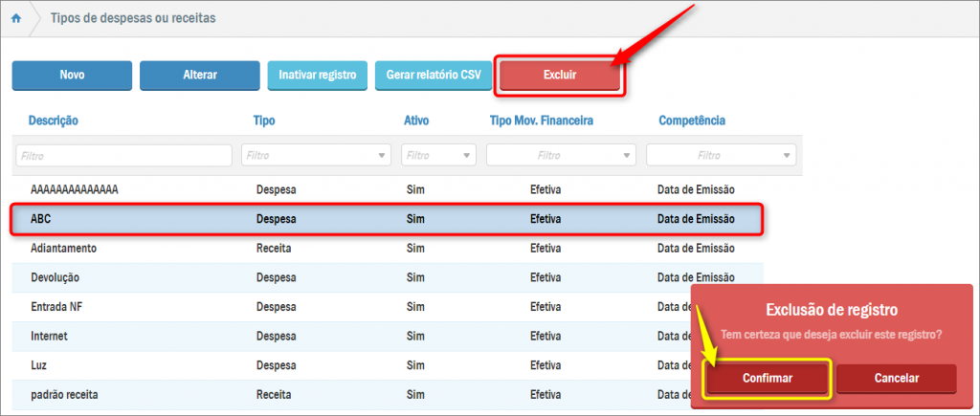Click the Alterar button
The width and height of the screenshot is (980, 416).
(x=200, y=75)
